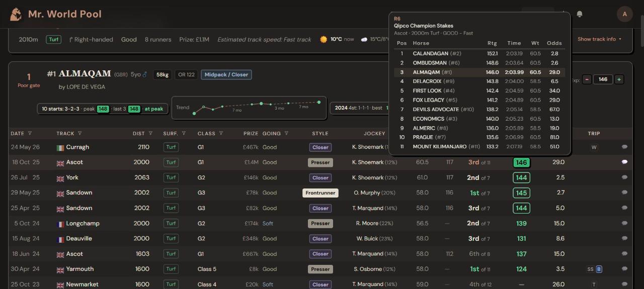
Task: Click the 1st of 11 result on Yarmouth row
Action: point(479,269)
